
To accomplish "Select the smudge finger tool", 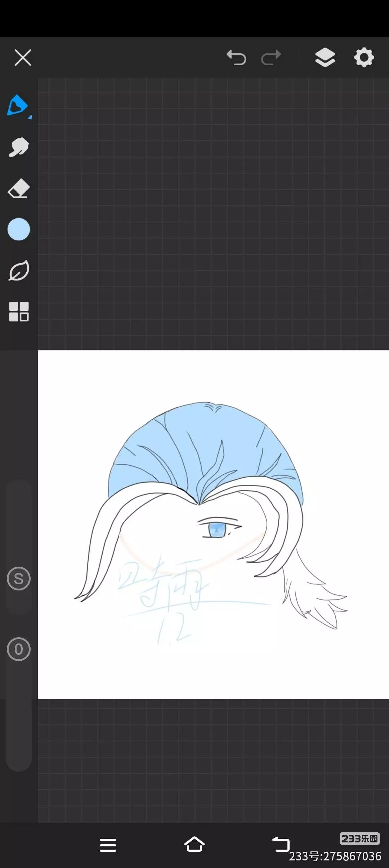I will pyautogui.click(x=19, y=147).
